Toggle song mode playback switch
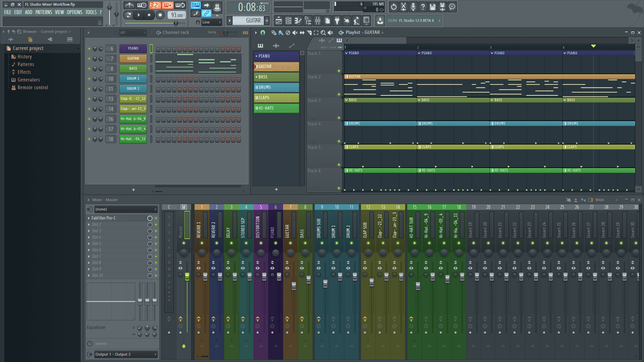The width and height of the screenshot is (644, 362). (x=128, y=15)
